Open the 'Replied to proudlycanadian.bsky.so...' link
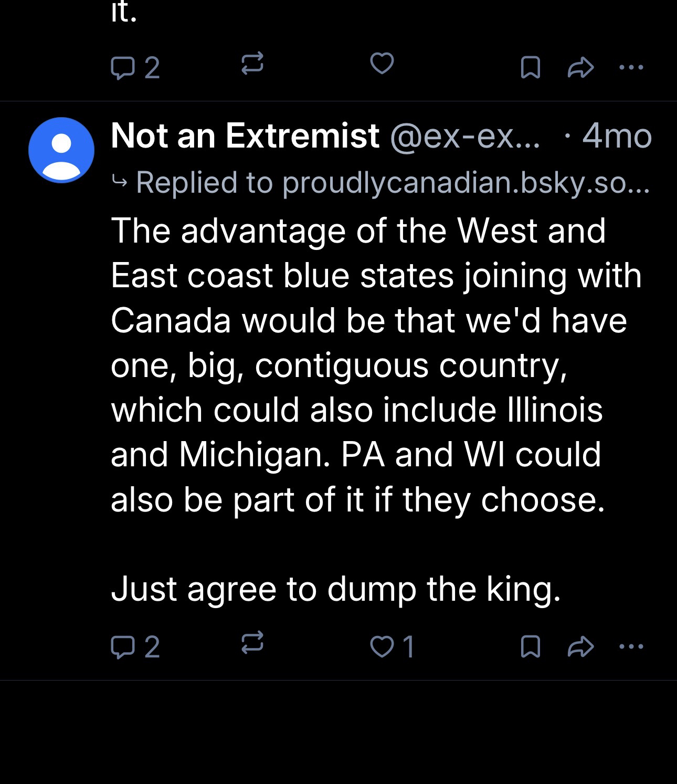The width and height of the screenshot is (677, 784). (x=392, y=182)
